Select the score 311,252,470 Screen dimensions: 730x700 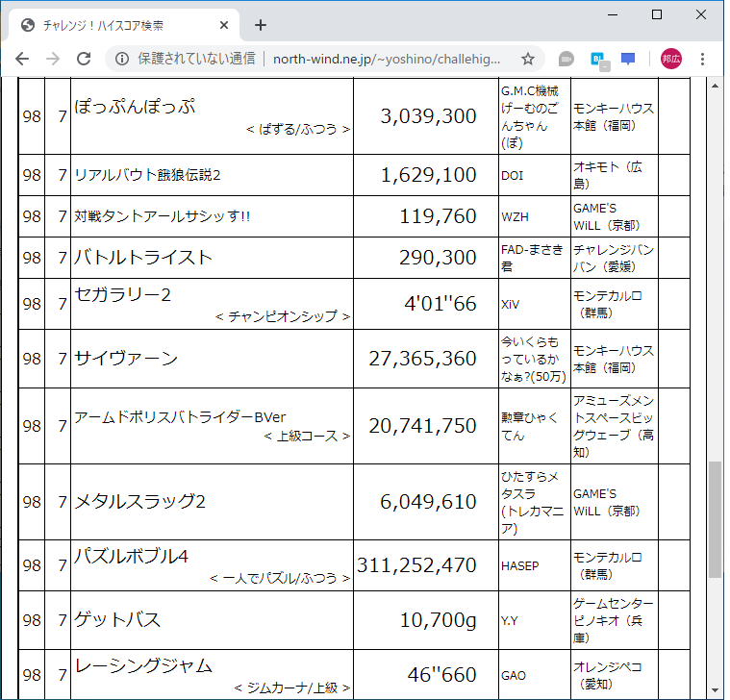[416, 565]
